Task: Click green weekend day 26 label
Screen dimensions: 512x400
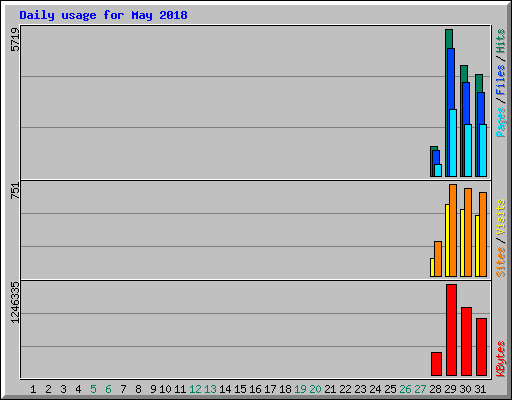Action: pos(405,389)
